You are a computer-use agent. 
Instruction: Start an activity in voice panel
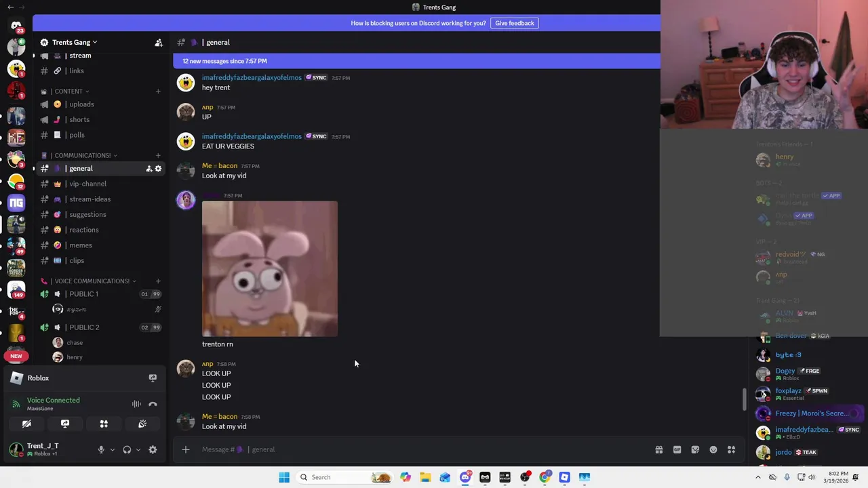pyautogui.click(x=104, y=424)
